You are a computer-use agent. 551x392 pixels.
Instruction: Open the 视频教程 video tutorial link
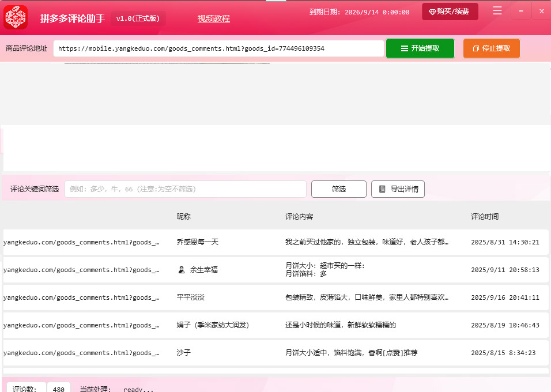click(x=213, y=18)
